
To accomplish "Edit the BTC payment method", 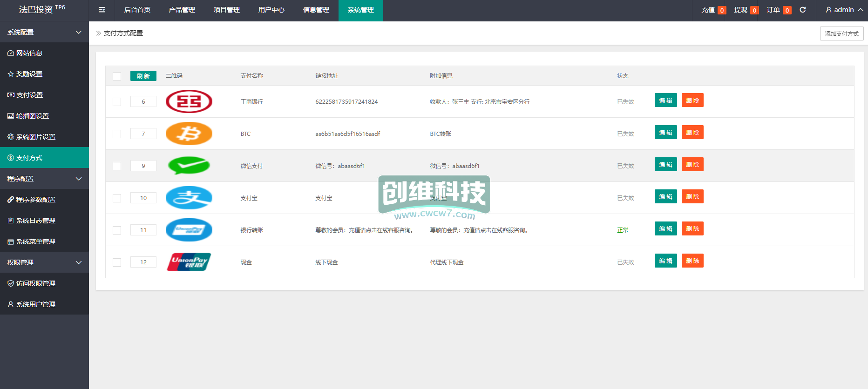I will 666,132.
